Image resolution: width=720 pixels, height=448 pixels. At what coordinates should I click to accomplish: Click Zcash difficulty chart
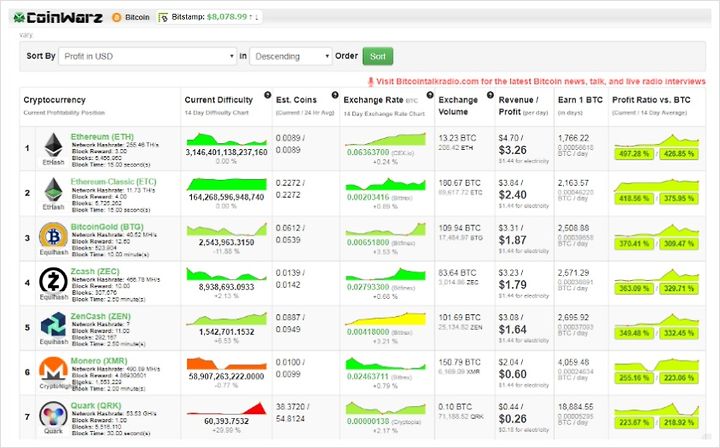[226, 274]
